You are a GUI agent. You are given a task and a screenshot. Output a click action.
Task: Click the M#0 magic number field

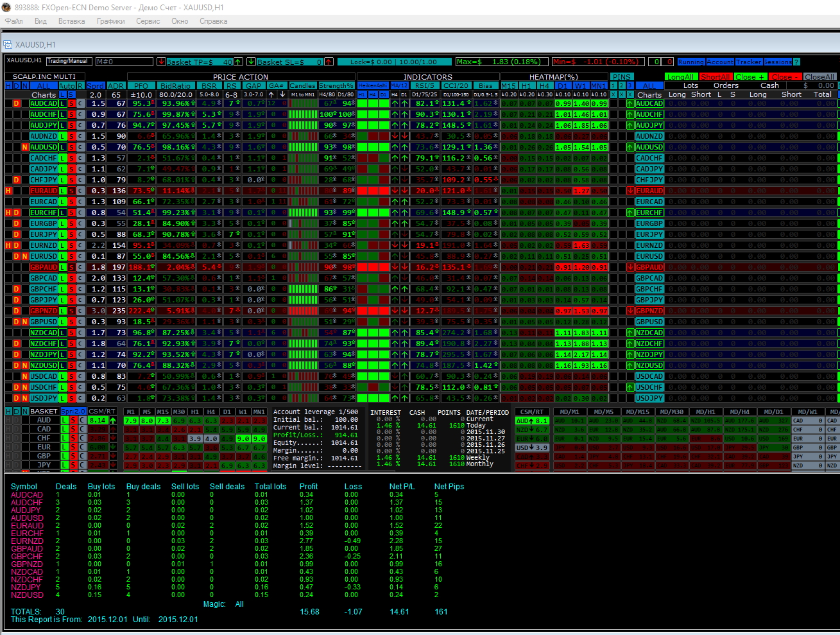point(124,62)
